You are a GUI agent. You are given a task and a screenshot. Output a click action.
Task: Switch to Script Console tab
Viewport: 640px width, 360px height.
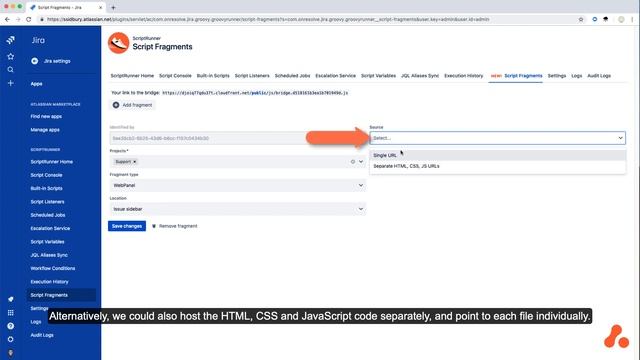pyautogui.click(x=175, y=76)
